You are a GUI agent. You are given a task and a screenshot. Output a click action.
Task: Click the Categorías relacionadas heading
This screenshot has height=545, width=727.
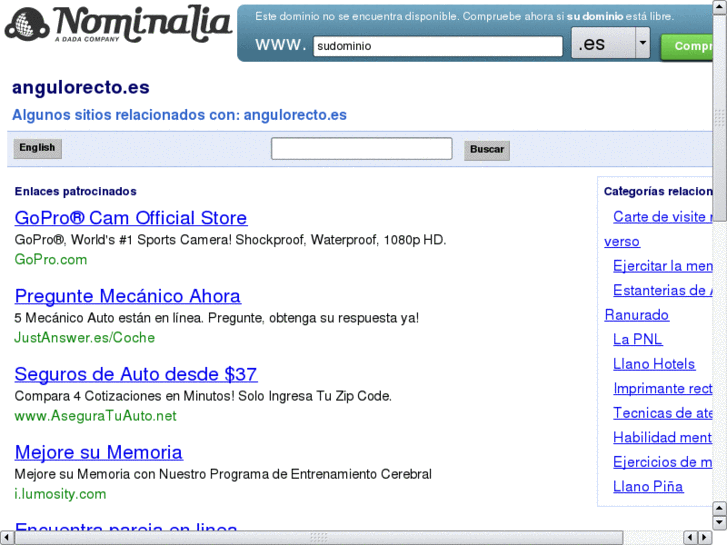pos(658,192)
